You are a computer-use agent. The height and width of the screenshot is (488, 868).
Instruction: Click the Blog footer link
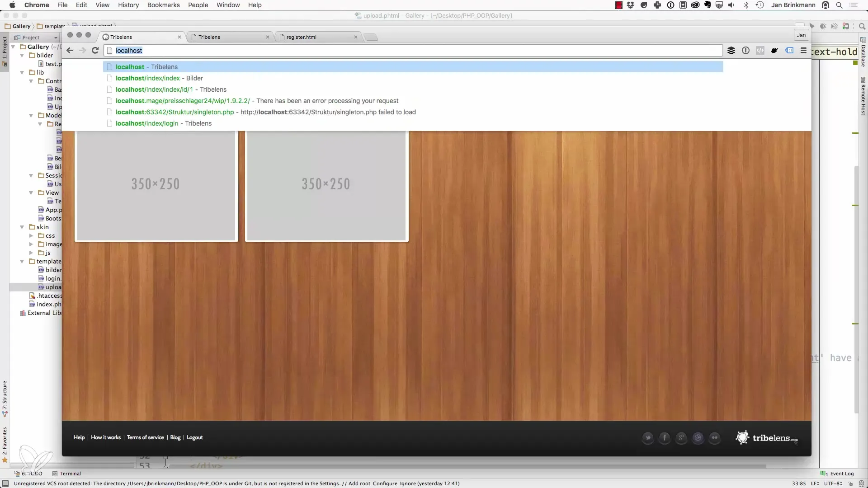(x=175, y=437)
